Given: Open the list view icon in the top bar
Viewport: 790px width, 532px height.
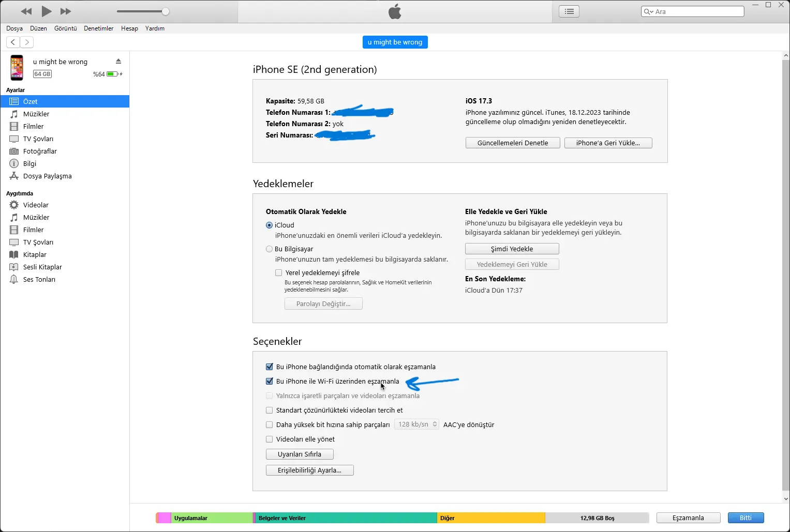Looking at the screenshot, I should [x=569, y=11].
